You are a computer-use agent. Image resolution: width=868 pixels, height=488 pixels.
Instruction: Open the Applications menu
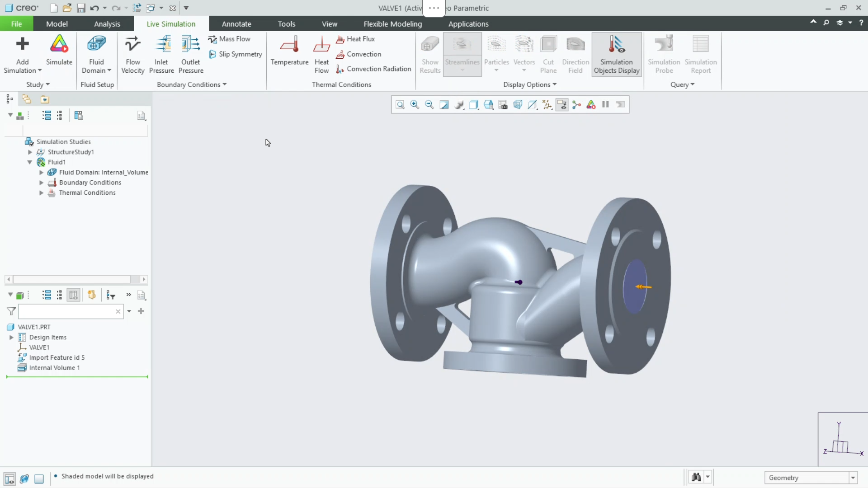(x=468, y=23)
